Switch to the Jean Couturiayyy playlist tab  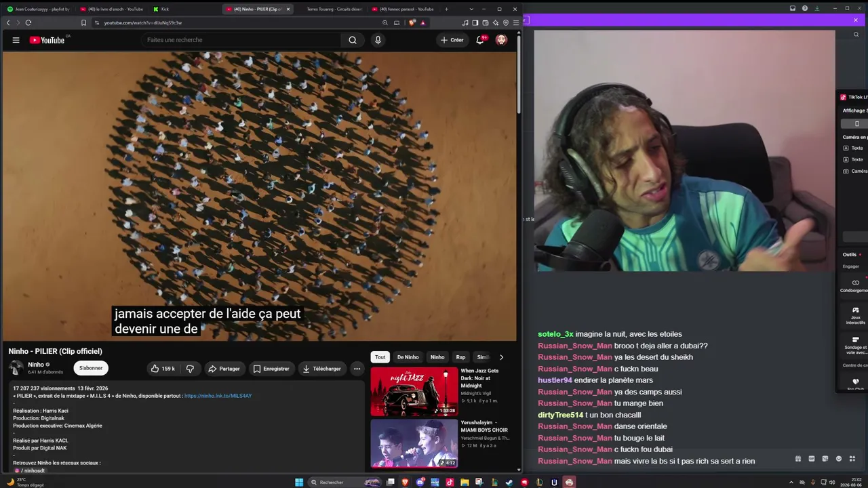click(x=38, y=9)
